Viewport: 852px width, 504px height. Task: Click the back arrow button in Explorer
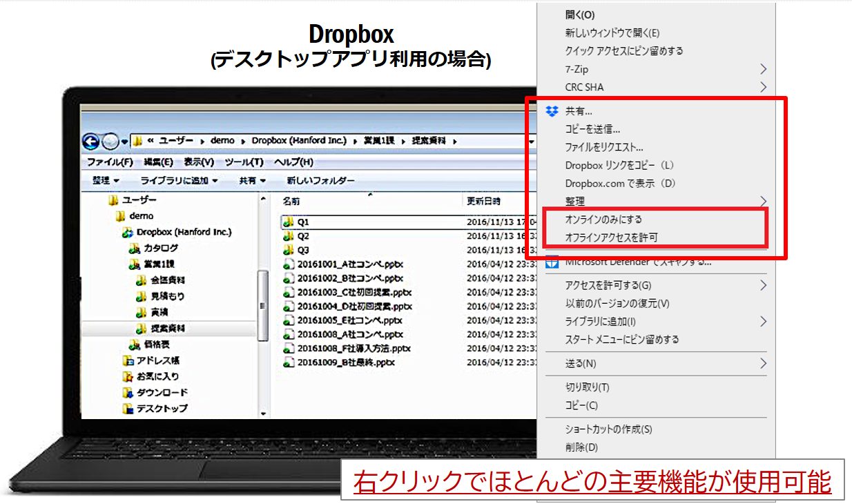tap(91, 142)
